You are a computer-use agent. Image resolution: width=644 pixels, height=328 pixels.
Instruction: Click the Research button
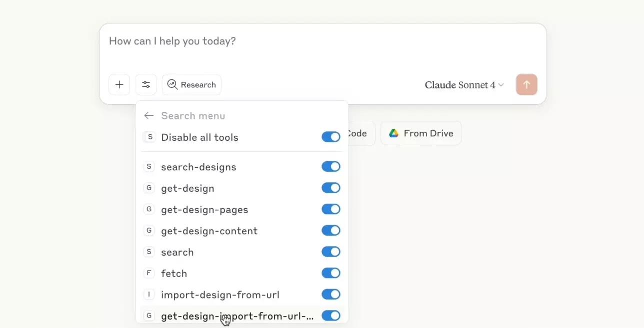(191, 85)
